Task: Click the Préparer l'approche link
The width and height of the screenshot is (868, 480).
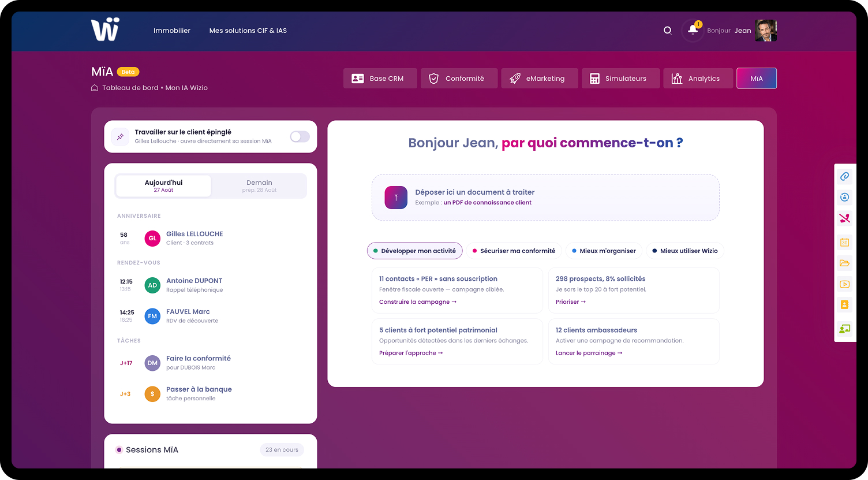Action: tap(411, 353)
